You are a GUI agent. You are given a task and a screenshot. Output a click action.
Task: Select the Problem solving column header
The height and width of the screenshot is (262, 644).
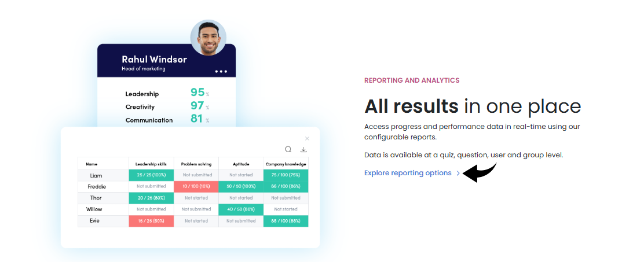pos(196,164)
